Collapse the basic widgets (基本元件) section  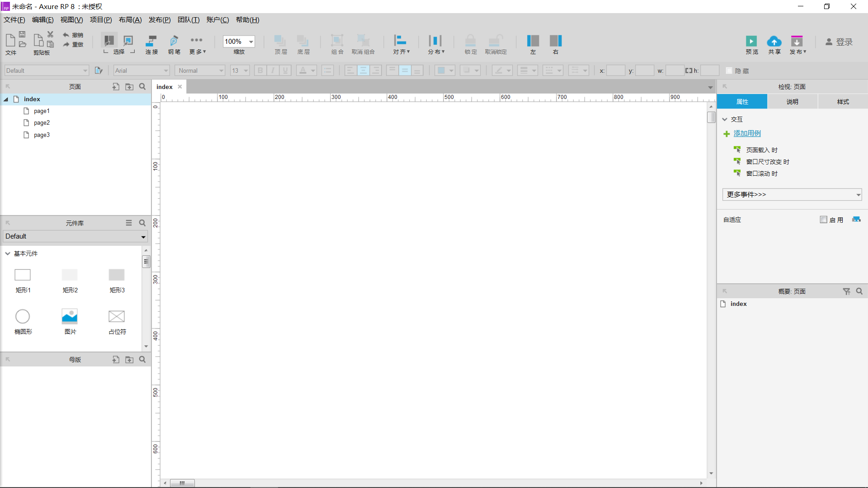pyautogui.click(x=8, y=253)
